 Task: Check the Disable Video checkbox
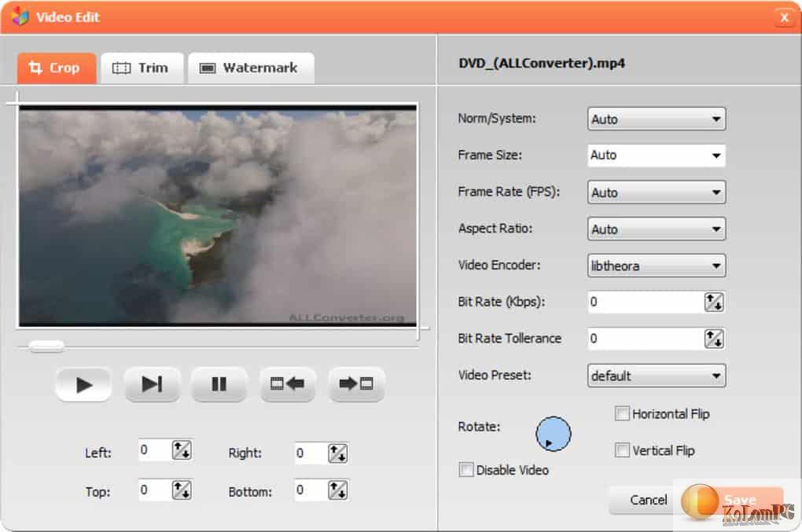point(466,470)
